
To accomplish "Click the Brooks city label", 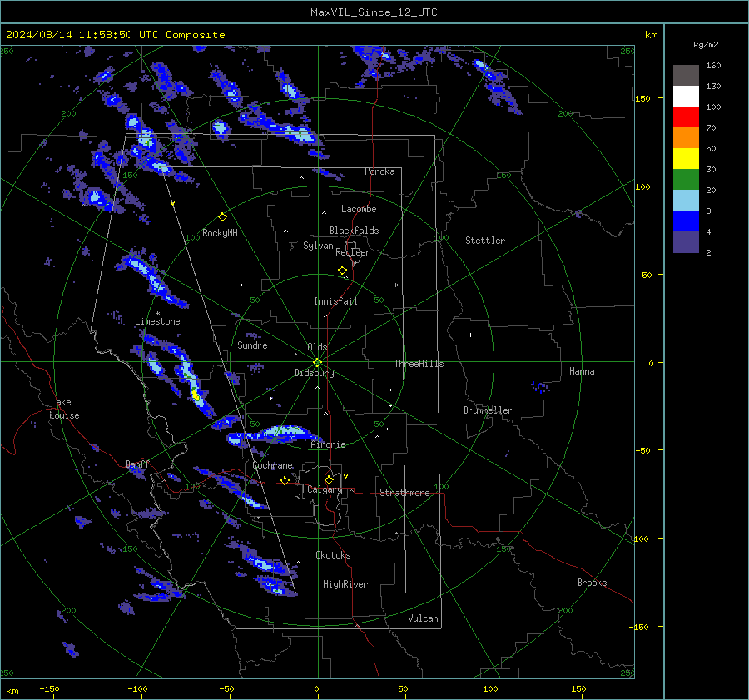I will 592,583.
